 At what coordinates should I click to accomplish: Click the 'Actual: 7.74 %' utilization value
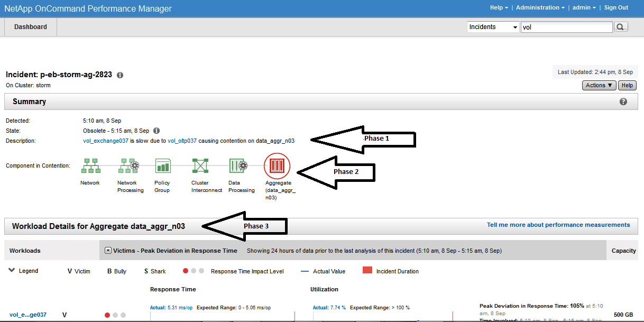[329, 308]
